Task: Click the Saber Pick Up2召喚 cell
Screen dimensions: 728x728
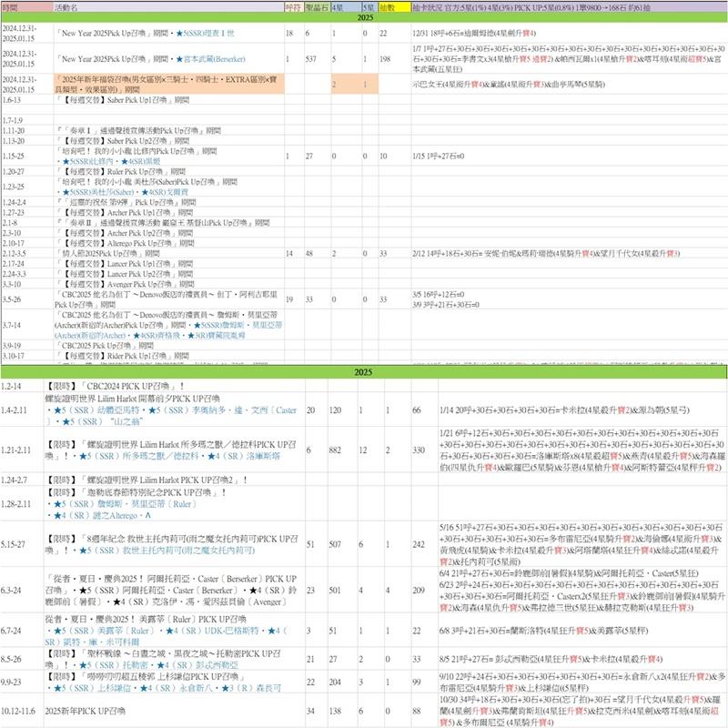Action: 169,141
